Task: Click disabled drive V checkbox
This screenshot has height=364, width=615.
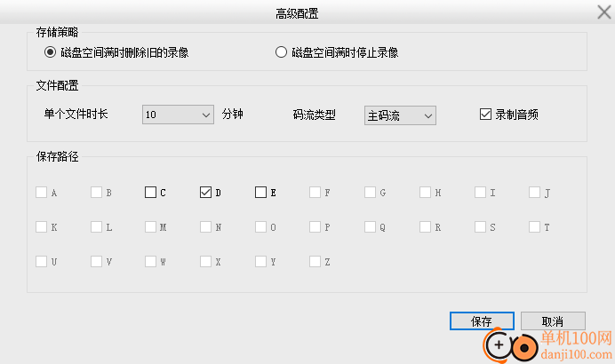Action: click(x=96, y=261)
